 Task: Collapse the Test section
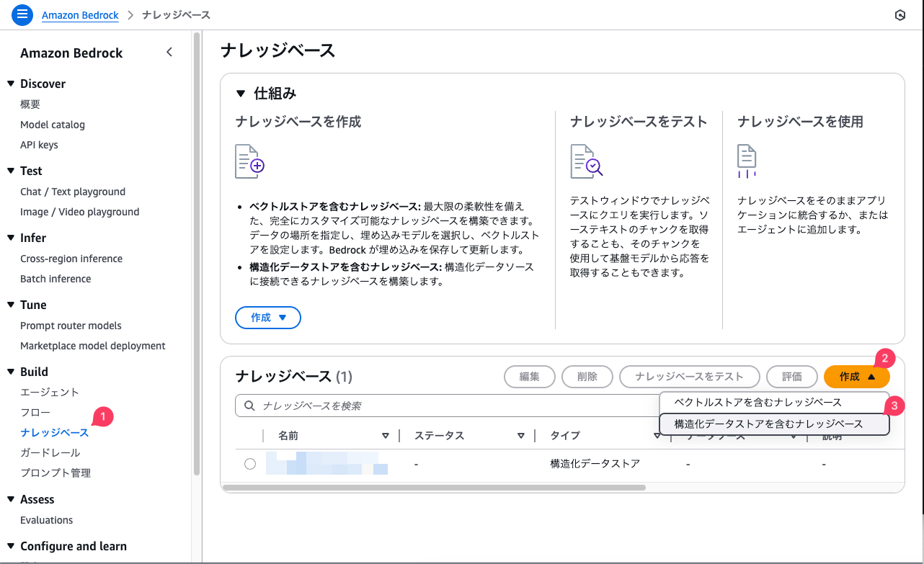(11, 171)
